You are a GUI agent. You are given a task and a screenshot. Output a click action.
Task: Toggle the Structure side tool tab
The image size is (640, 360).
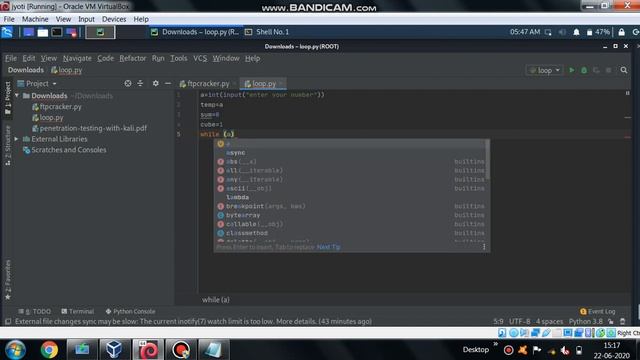point(7,145)
